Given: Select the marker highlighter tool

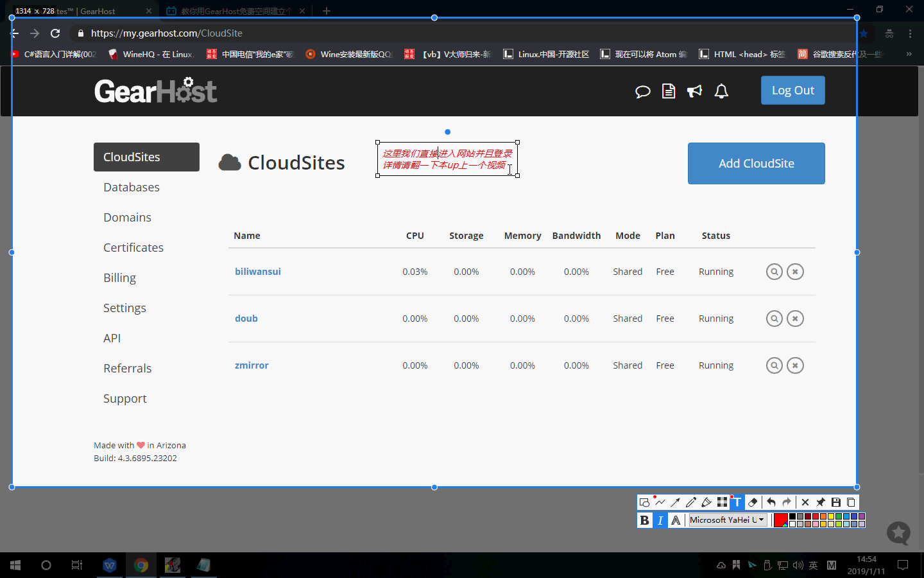Looking at the screenshot, I should [706, 502].
